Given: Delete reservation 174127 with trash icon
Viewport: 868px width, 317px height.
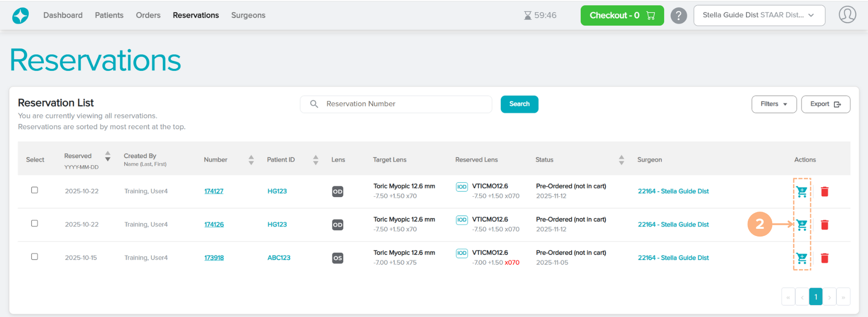Looking at the screenshot, I should 825,192.
